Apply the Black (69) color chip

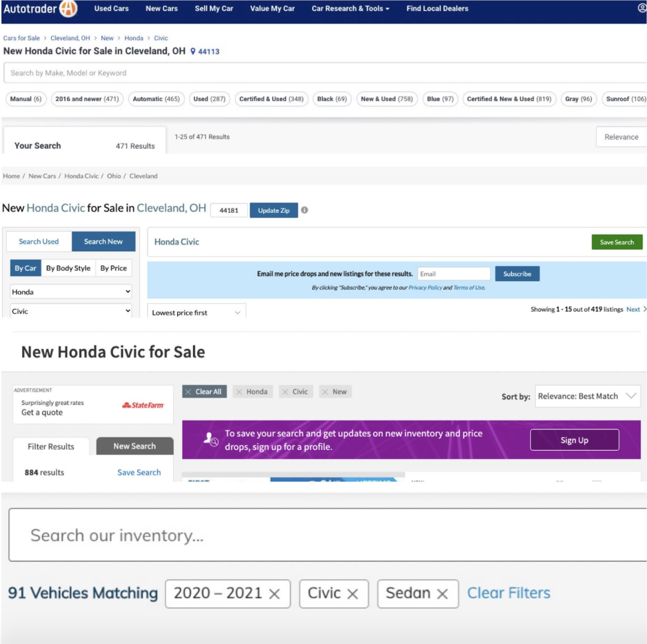(332, 99)
